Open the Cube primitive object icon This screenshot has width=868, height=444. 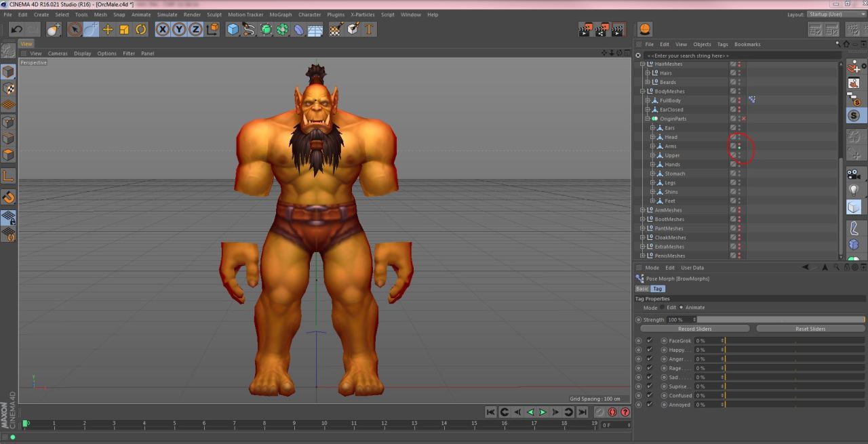(x=233, y=29)
